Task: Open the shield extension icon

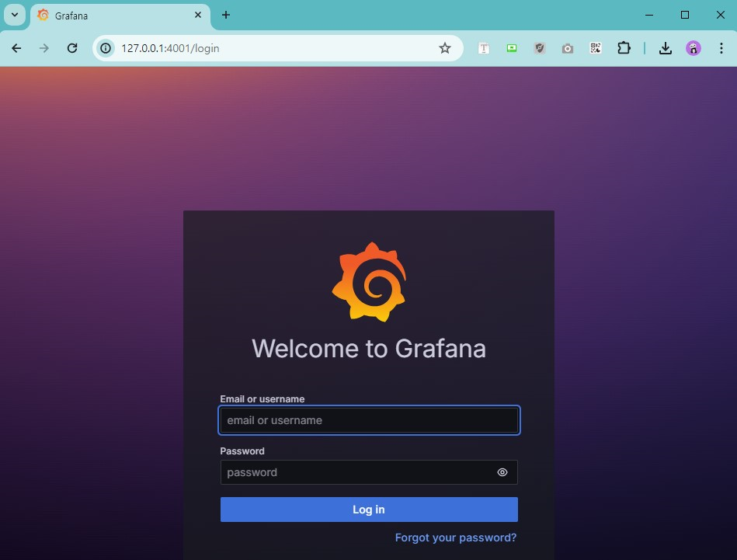Action: pos(540,48)
